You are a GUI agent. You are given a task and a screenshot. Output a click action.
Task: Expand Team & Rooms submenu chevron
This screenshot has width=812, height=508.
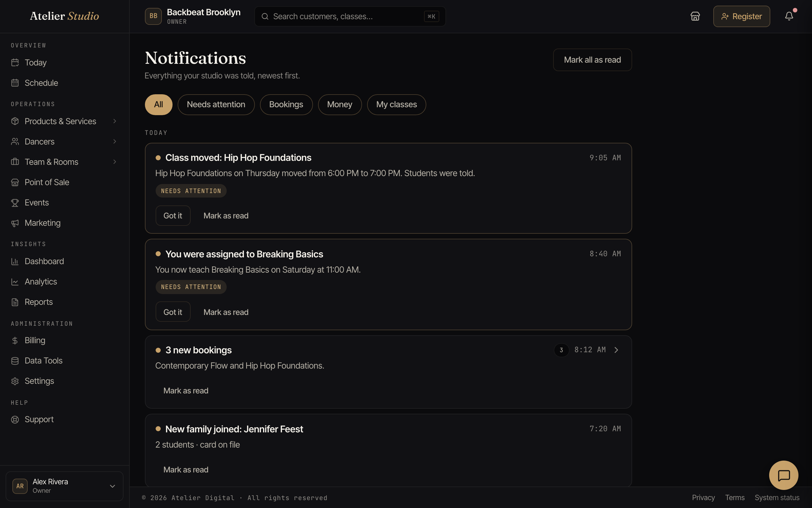coord(115,162)
